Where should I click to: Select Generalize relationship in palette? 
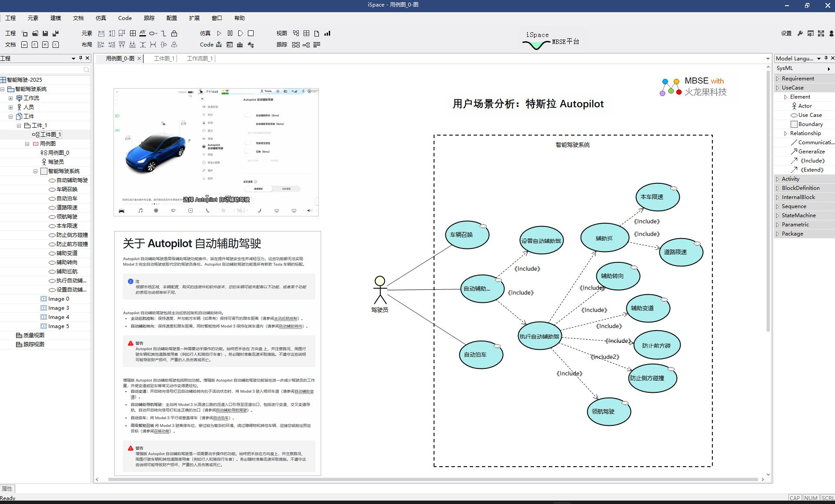pos(808,152)
